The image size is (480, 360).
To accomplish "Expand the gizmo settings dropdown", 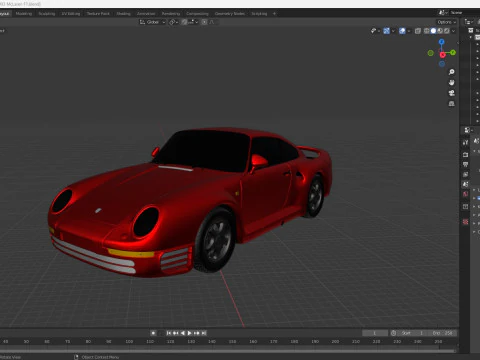I will [393, 31].
